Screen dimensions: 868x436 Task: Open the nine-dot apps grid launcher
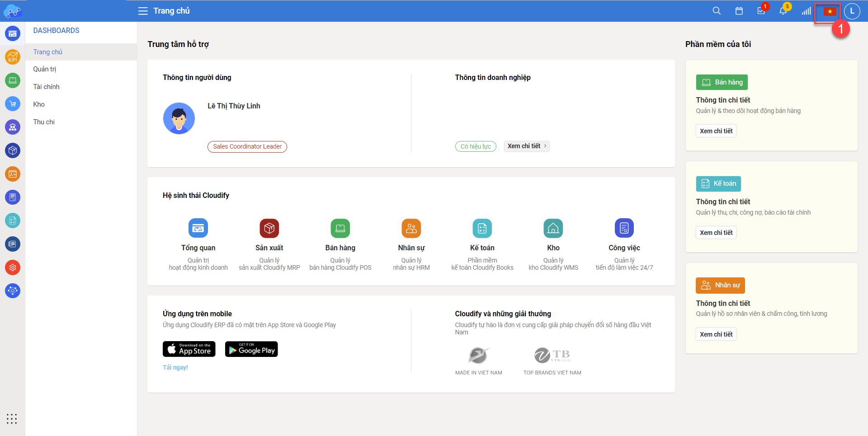click(12, 419)
